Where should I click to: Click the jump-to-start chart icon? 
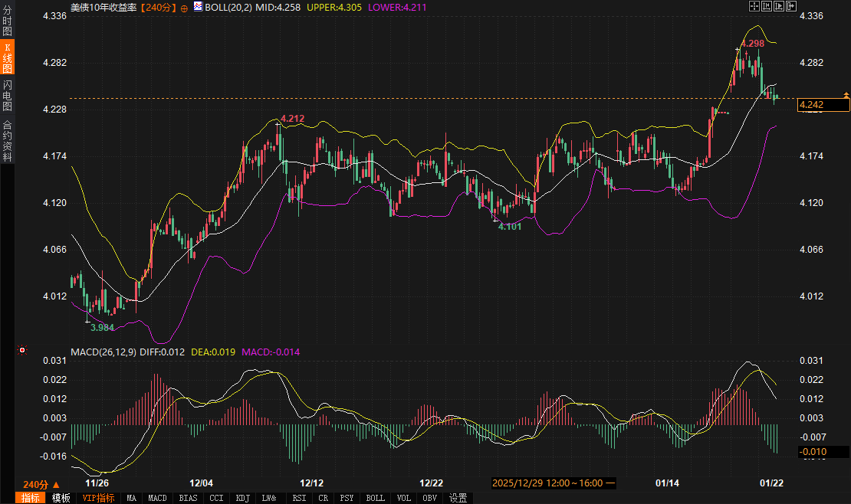pyautogui.click(x=767, y=6)
